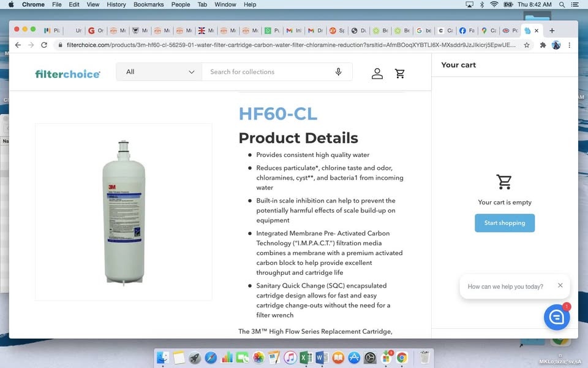Click the 3M filter cartridge product image
This screenshot has width=588, height=368.
pyautogui.click(x=124, y=212)
